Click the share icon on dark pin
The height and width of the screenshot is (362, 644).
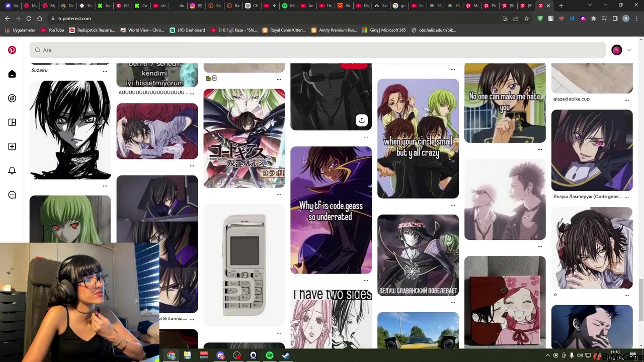[x=362, y=120]
